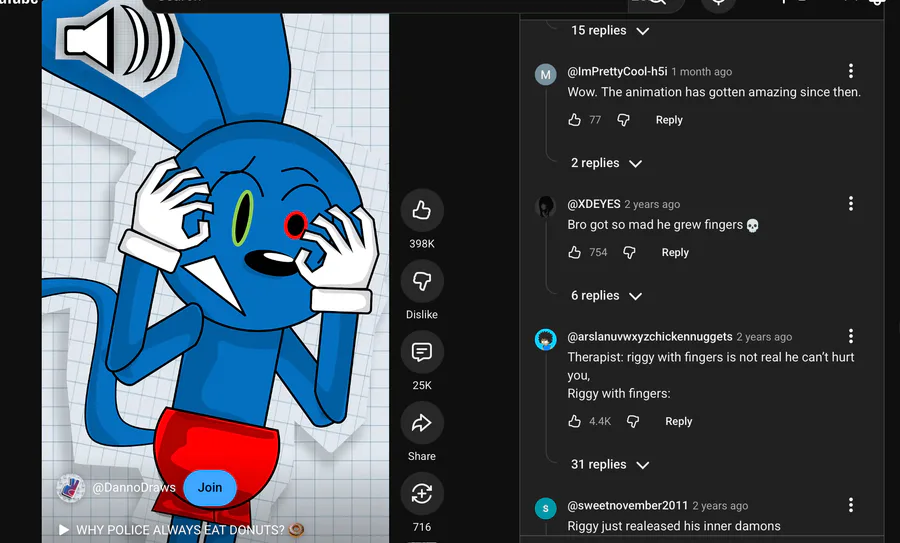Reply to the @ImPrettyCool-h5i comment
The width and height of the screenshot is (900, 543).
[669, 120]
